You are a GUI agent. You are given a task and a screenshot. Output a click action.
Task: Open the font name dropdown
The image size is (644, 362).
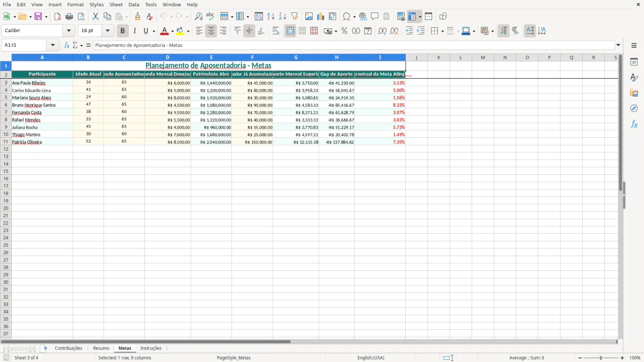tap(69, 31)
